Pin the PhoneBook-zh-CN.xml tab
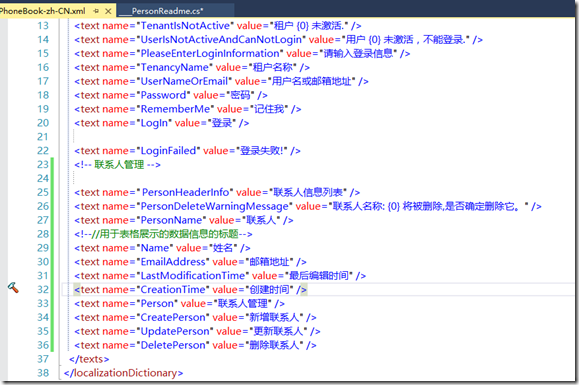The height and width of the screenshot is (385, 579). [x=96, y=11]
